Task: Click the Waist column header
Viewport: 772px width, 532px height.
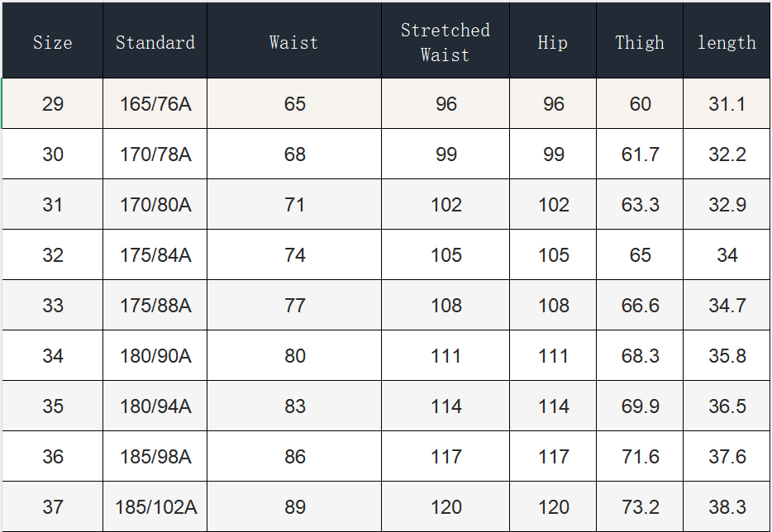Action: click(294, 42)
